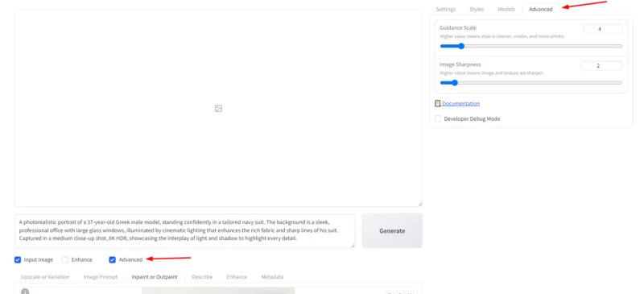Click the image placeholder icon in the preview area
The image size is (644, 294).
pos(218,108)
